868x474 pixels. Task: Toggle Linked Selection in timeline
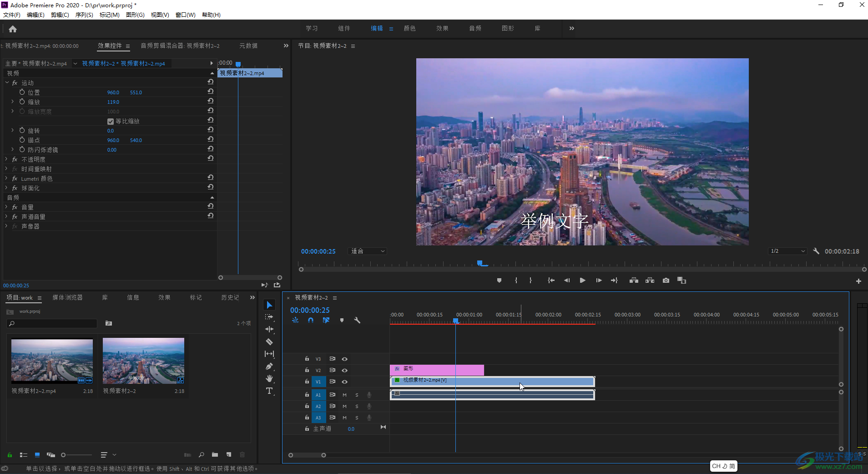point(326,320)
